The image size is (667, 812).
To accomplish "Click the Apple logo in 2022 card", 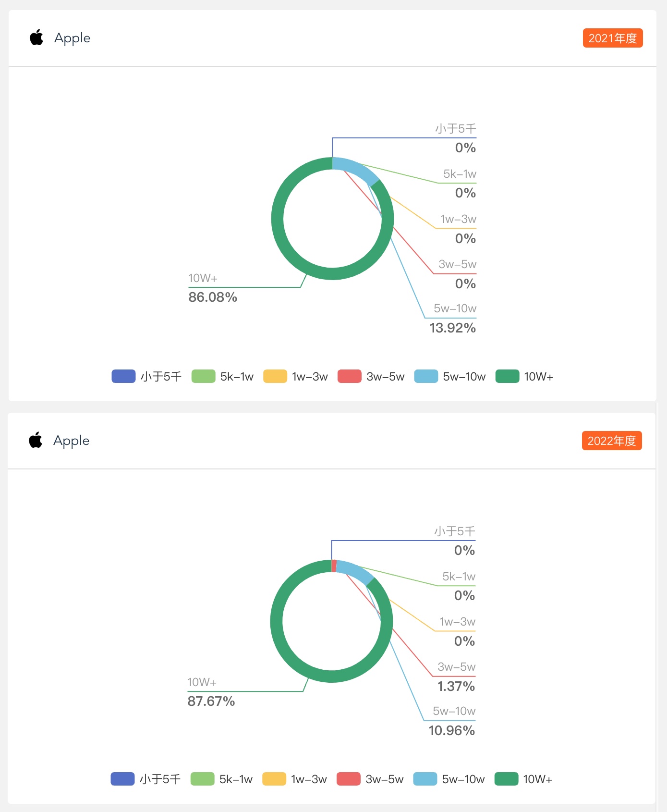I will pos(36,440).
